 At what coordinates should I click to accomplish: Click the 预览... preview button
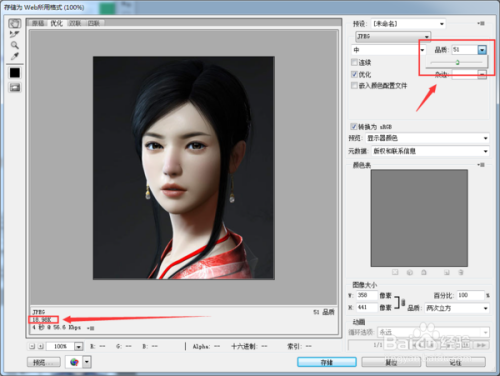coord(44,362)
